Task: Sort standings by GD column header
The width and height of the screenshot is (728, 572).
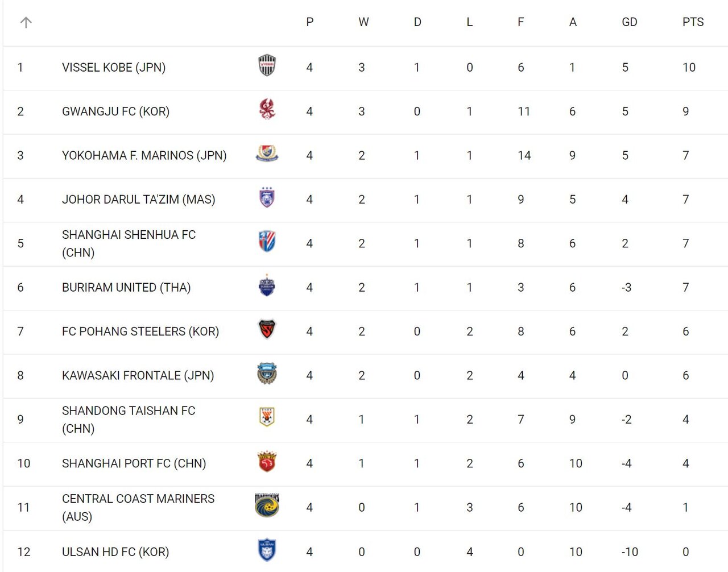Action: pos(629,22)
